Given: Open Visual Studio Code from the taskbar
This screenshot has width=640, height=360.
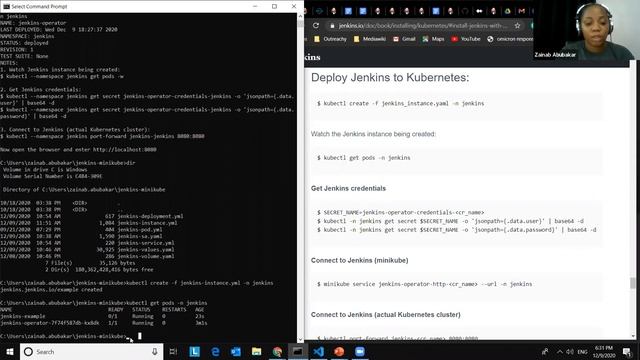Looking at the screenshot, I should coord(318,351).
